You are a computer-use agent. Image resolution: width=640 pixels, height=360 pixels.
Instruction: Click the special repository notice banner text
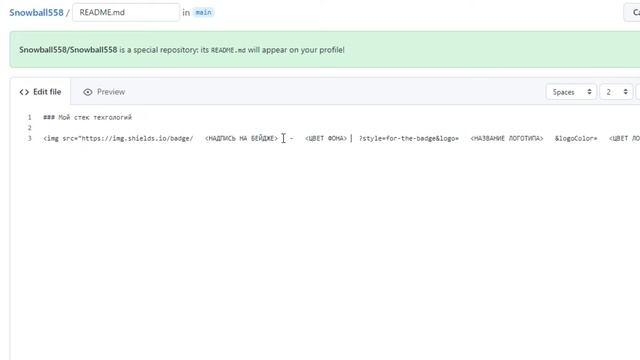tap(182, 50)
